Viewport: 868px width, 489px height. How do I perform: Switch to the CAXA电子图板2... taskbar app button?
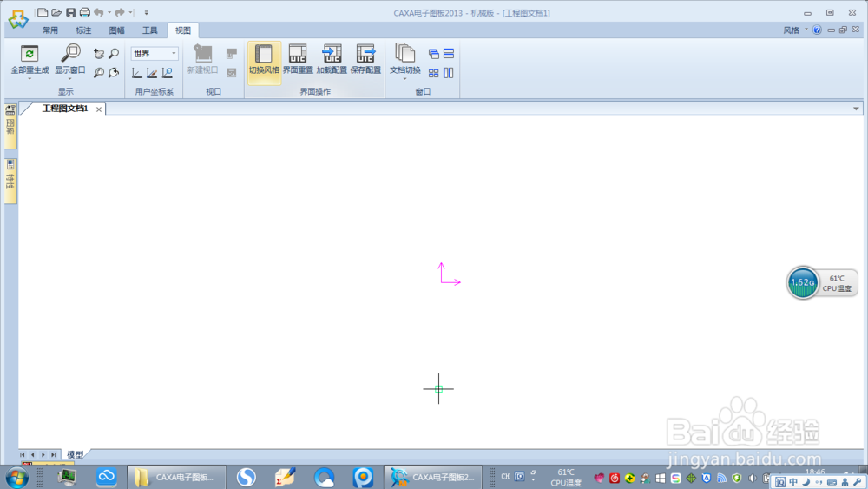433,477
